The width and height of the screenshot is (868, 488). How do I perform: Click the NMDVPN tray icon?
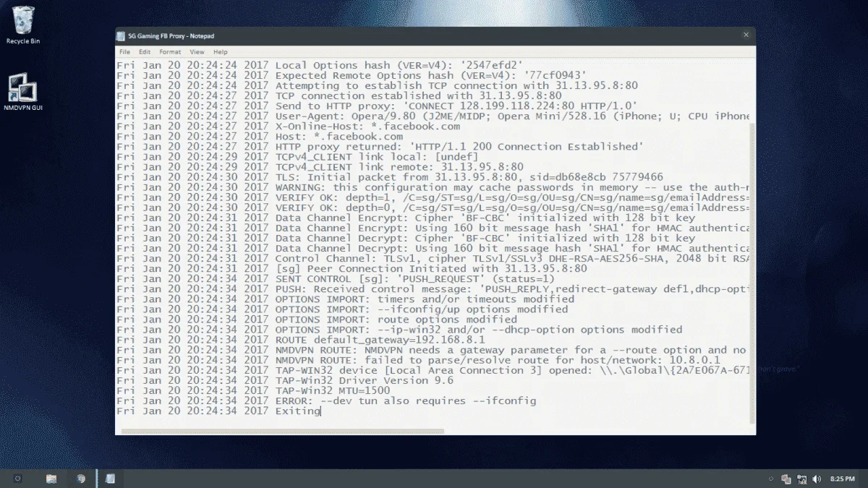[786, 479]
